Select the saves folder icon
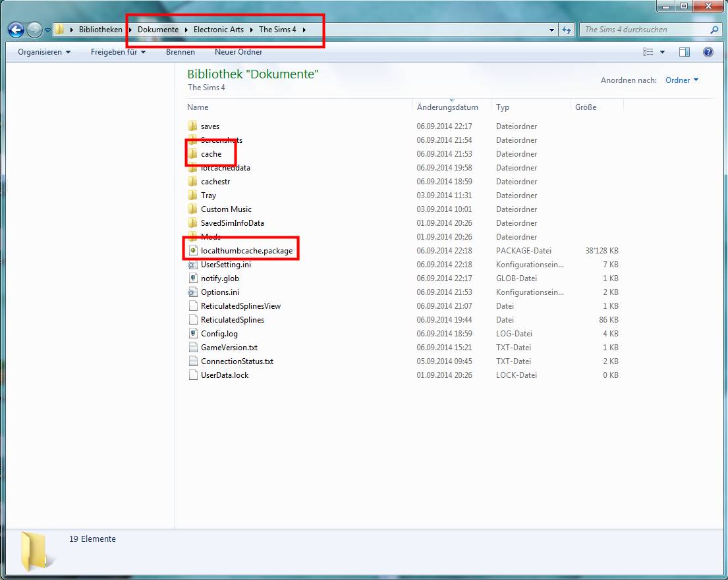The width and height of the screenshot is (728, 580). pos(192,126)
